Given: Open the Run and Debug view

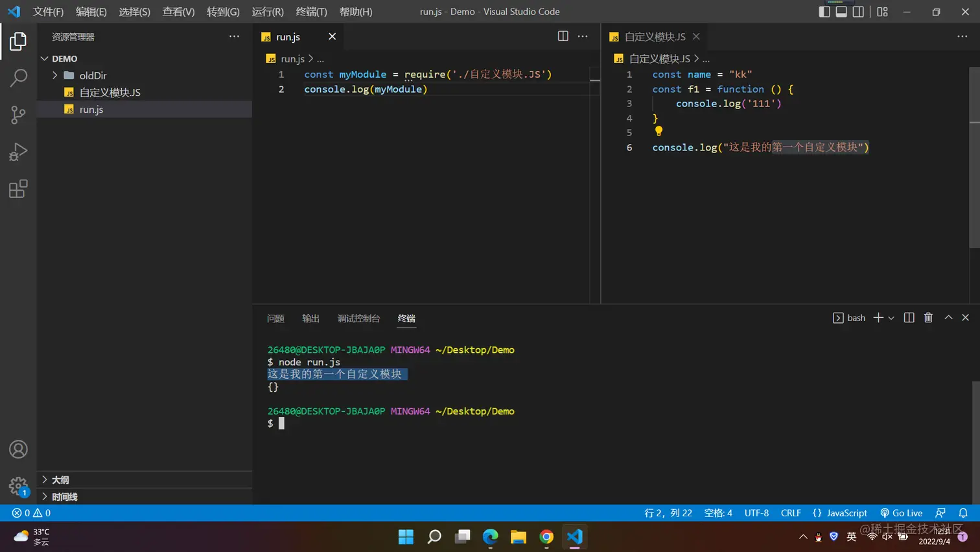Looking at the screenshot, I should [18, 152].
